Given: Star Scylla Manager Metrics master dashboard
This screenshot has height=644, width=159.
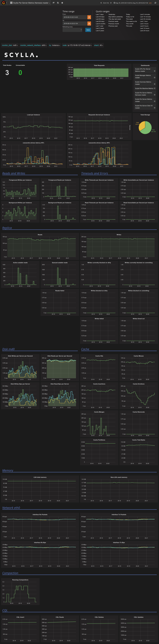Looking at the screenshot, I should click(155, 78).
